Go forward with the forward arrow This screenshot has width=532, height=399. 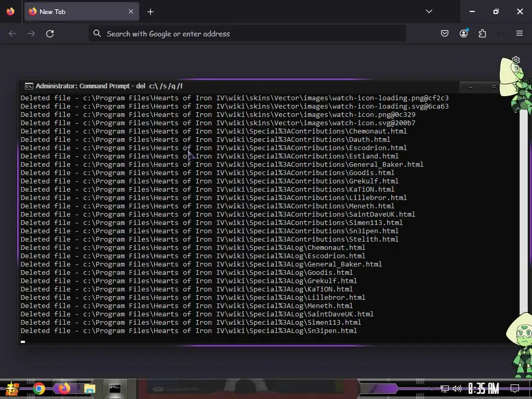point(31,34)
